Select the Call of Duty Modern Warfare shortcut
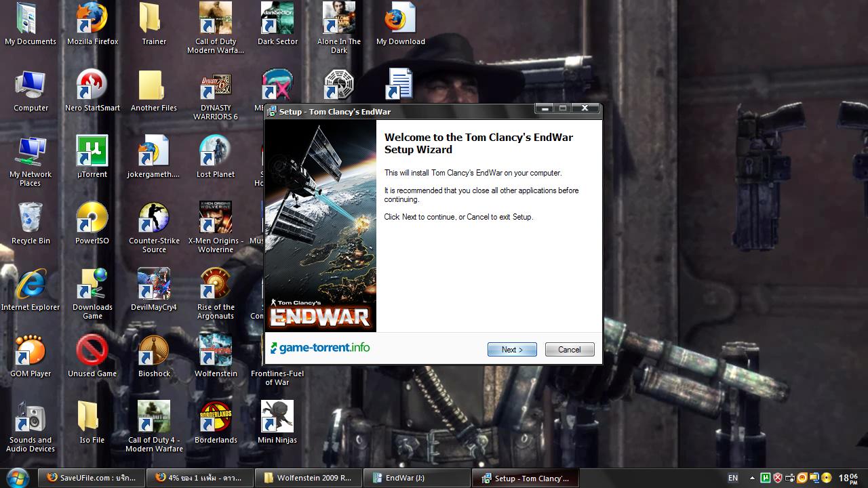This screenshot has width=868, height=488. tap(216, 28)
